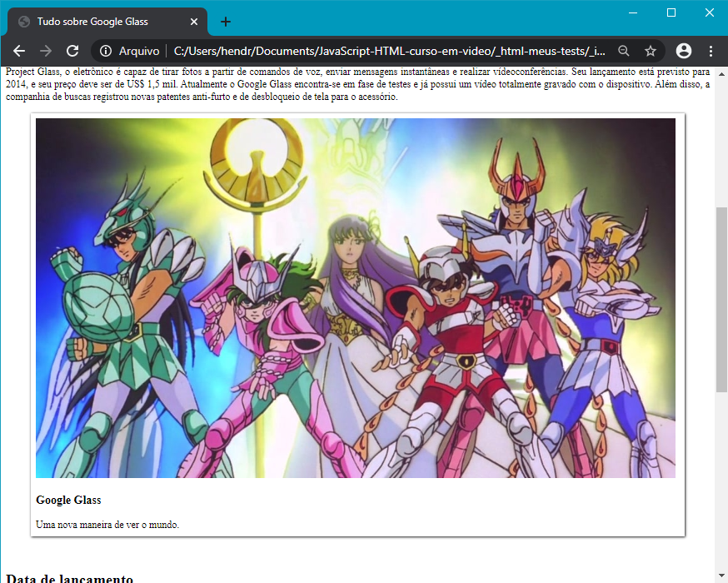Open the zoom magnifier in address bar
The height and width of the screenshot is (583, 728).
click(624, 51)
